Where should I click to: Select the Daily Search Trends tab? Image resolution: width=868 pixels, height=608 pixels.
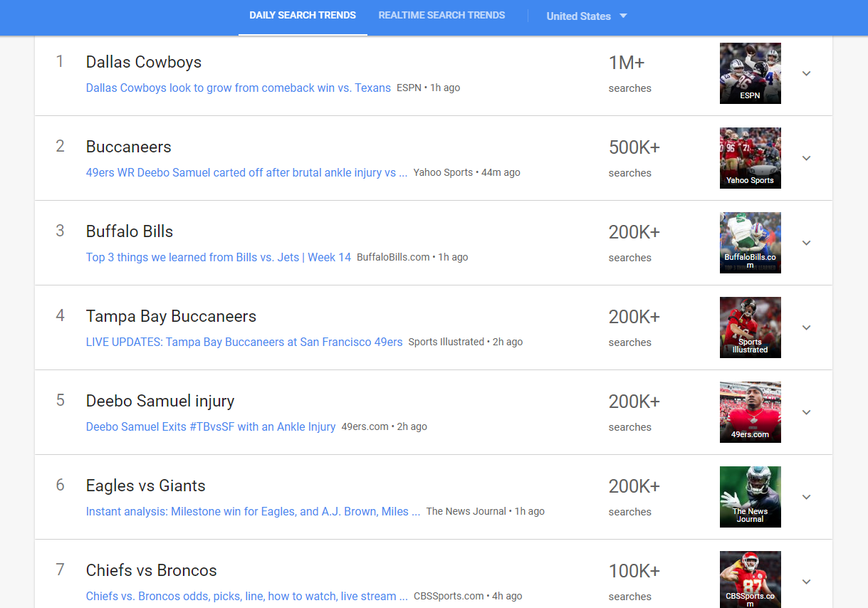[303, 15]
